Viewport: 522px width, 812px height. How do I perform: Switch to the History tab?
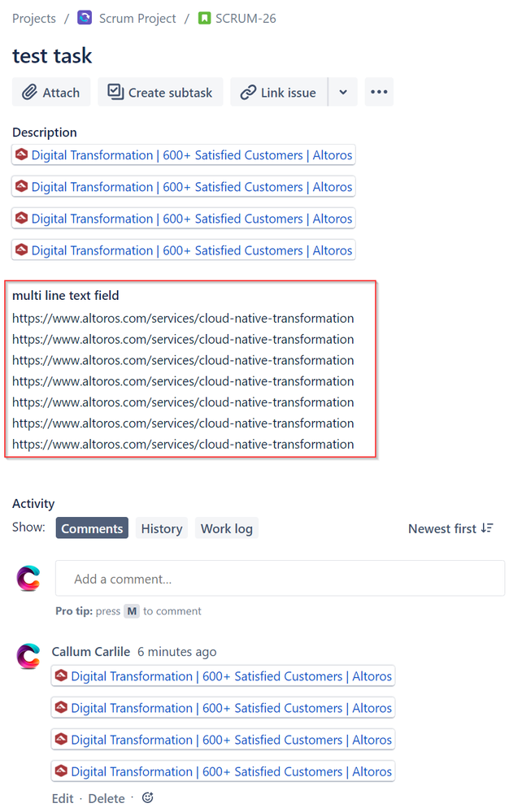coord(161,528)
